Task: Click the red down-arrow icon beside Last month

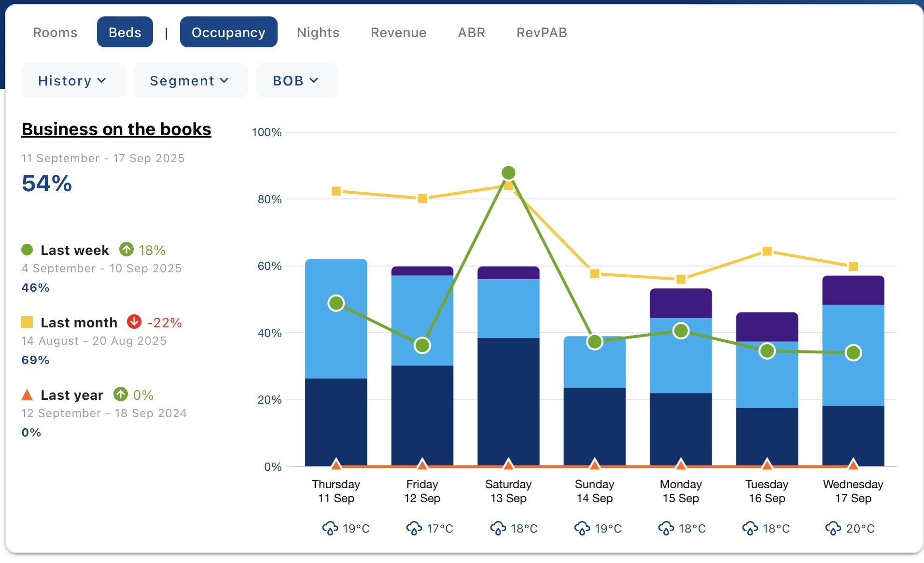Action: (x=134, y=322)
